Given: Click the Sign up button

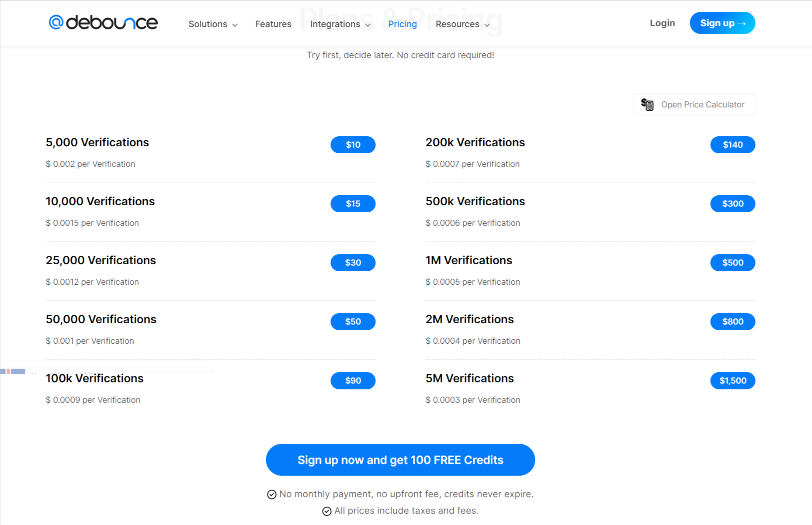Looking at the screenshot, I should click(722, 23).
